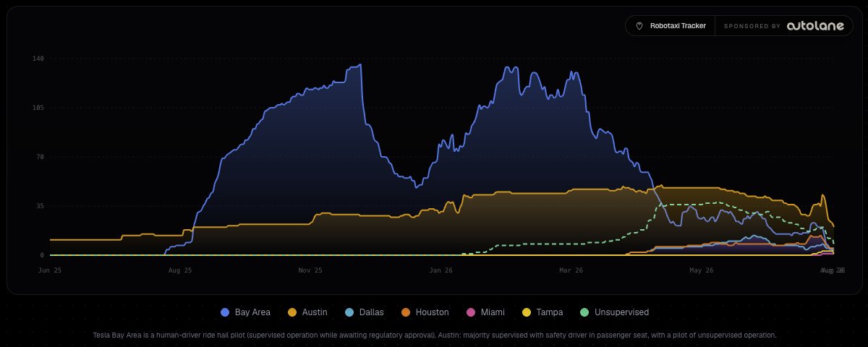Click the 'Sponsored by' label
The height and width of the screenshot is (347, 868).
(x=752, y=26)
